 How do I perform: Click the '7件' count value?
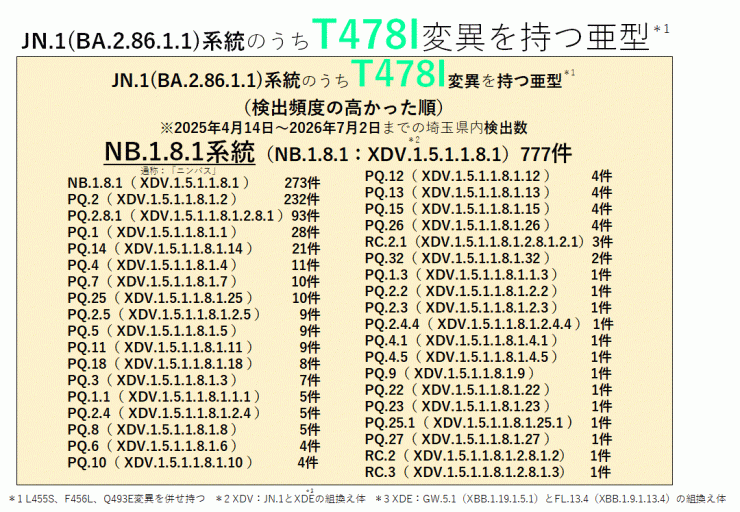click(310, 380)
